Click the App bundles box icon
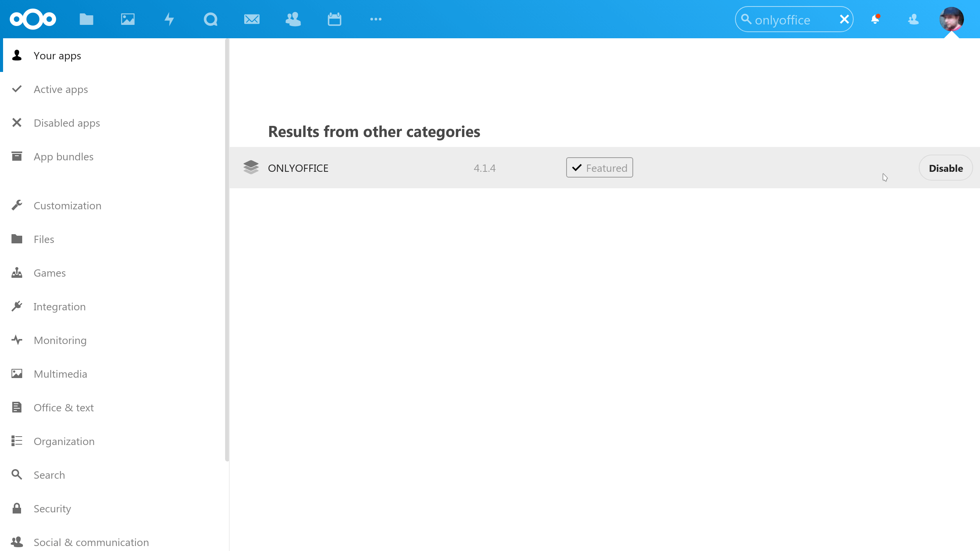Viewport: 980px width, 551px height. pyautogui.click(x=17, y=156)
